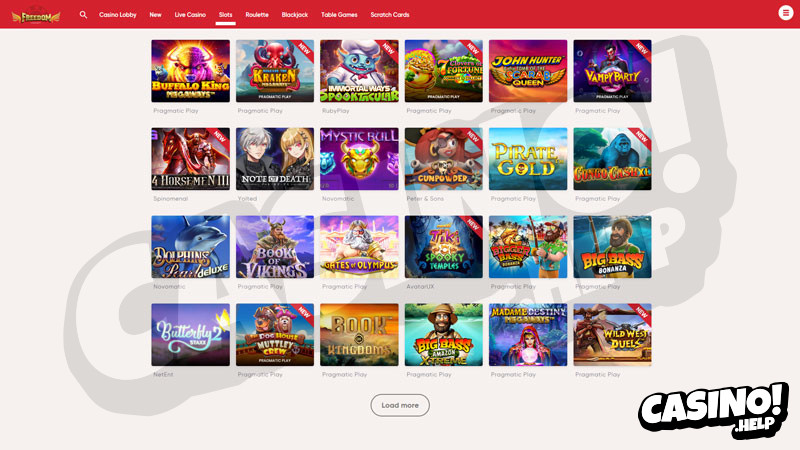Play the Pirate Gold game

click(528, 159)
